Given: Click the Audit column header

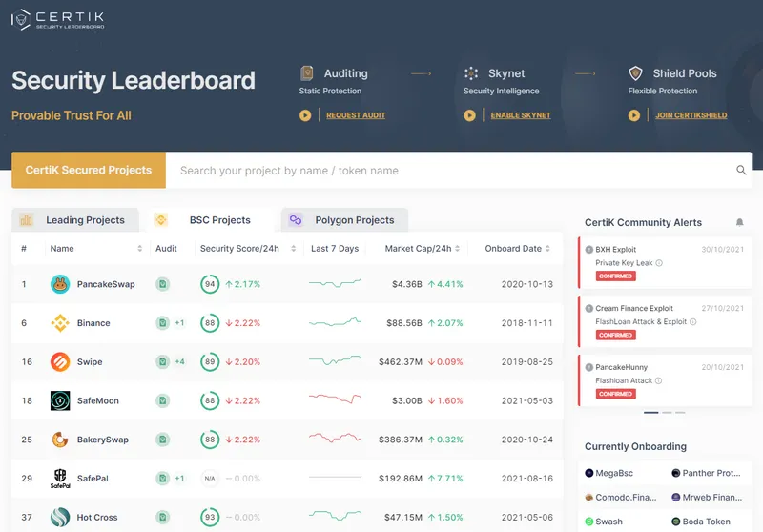Looking at the screenshot, I should coord(166,249).
